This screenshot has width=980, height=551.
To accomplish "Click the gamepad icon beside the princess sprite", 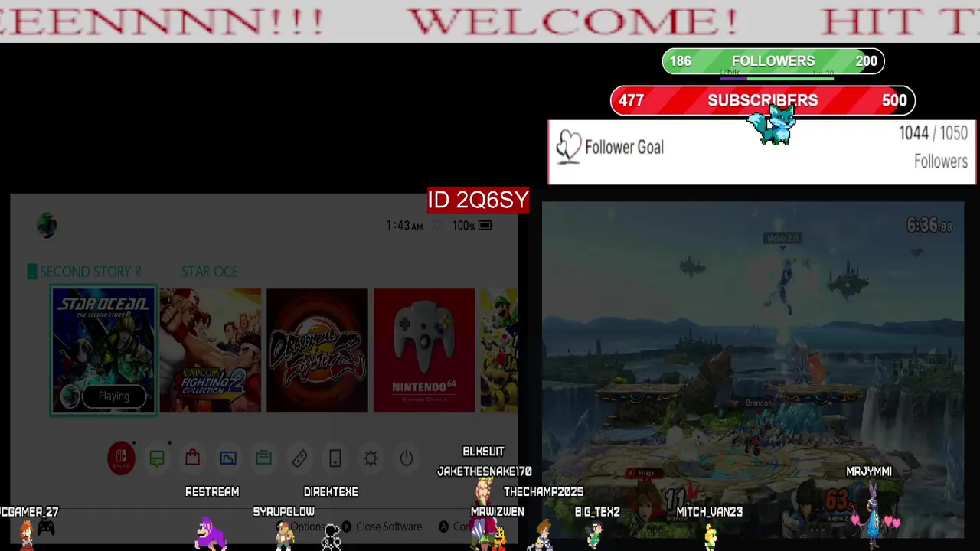I will click(x=46, y=527).
